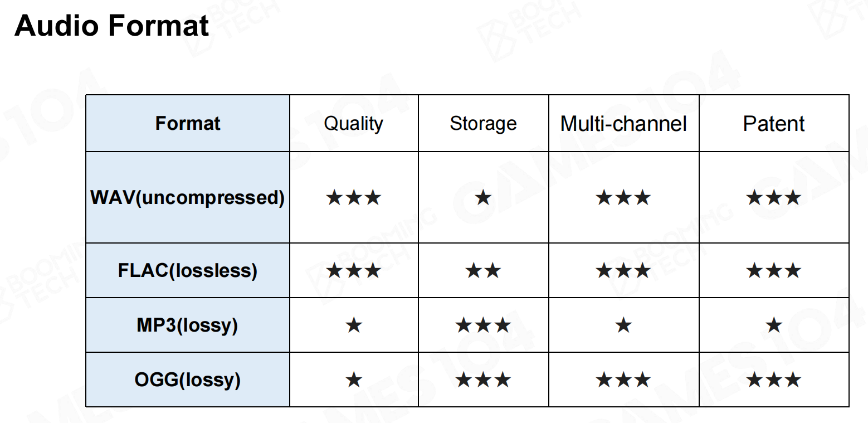The height and width of the screenshot is (423, 868).
Task: Select the FLAC Patent three-star rating
Action: point(774,271)
